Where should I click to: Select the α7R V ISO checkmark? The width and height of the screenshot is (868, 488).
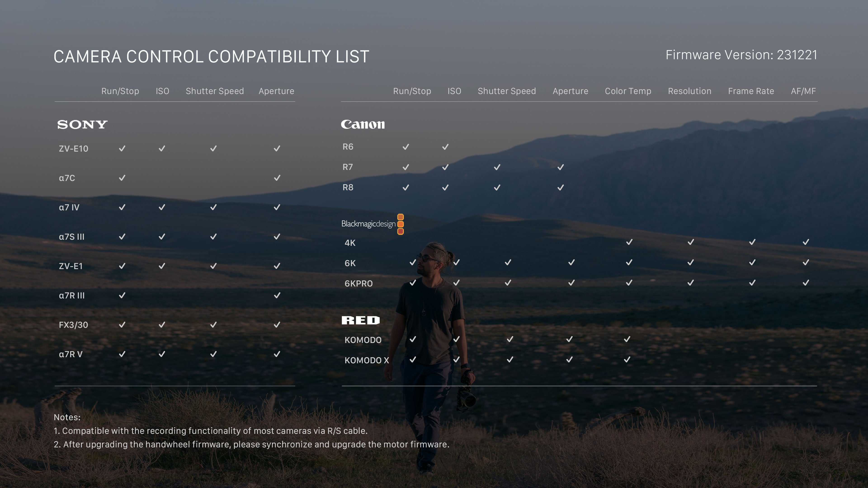(162, 354)
